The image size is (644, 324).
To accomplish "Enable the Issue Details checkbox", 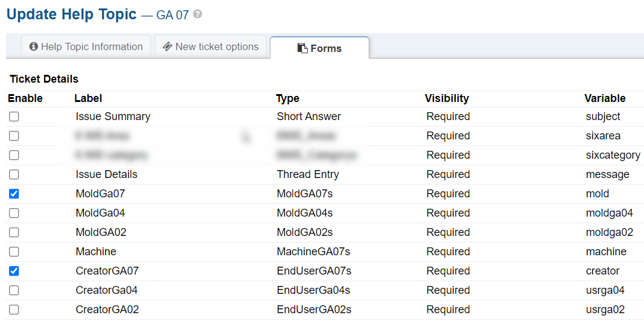I will [x=14, y=174].
